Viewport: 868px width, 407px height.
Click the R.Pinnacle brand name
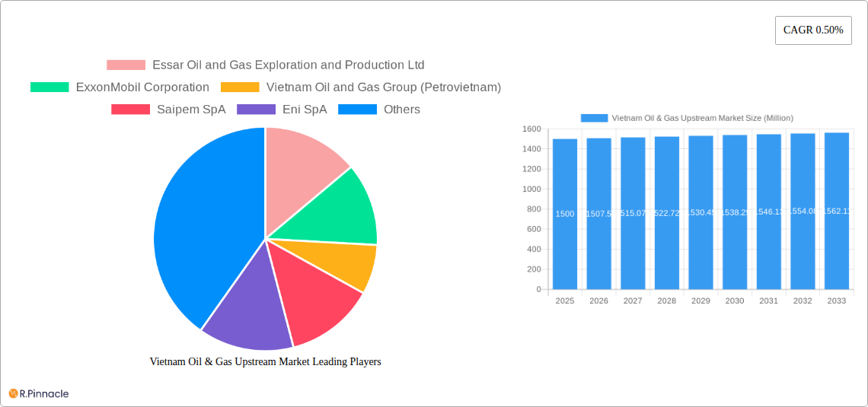pyautogui.click(x=44, y=394)
